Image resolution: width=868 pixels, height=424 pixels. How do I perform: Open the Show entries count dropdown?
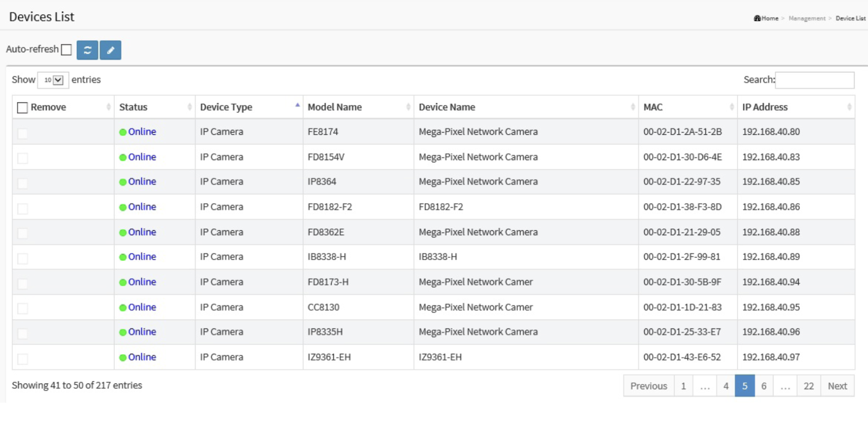[x=53, y=80]
